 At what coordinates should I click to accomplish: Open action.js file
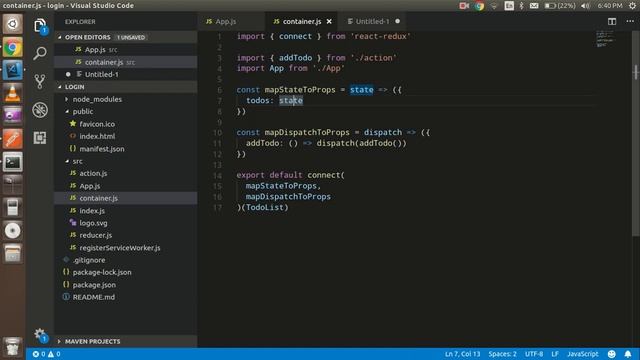tap(126, 173)
